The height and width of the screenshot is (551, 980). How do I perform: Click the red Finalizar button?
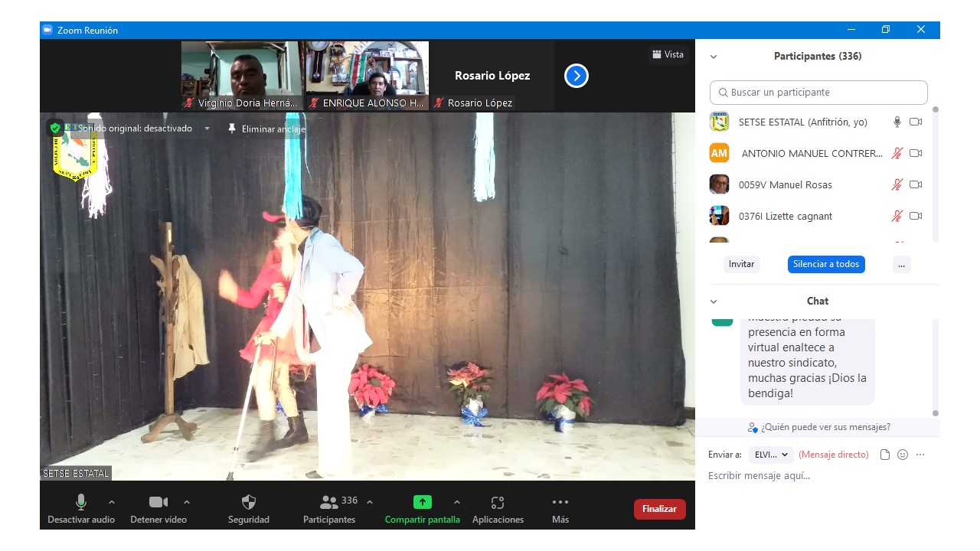coord(659,509)
